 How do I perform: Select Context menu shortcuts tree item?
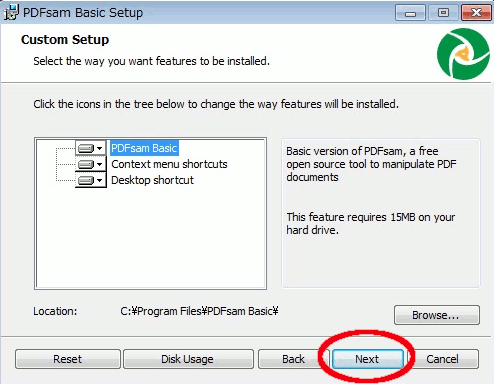pos(169,164)
